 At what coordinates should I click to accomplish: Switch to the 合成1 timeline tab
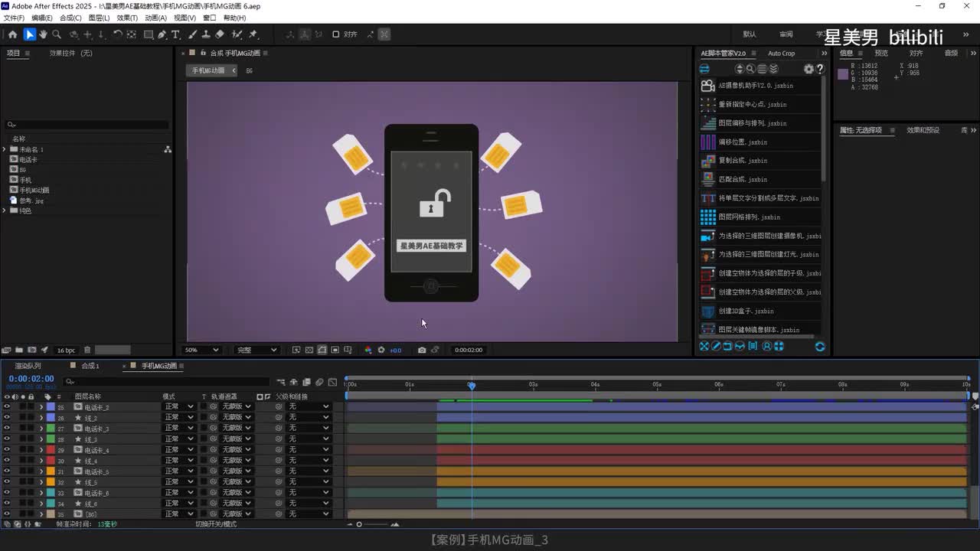pos(90,366)
